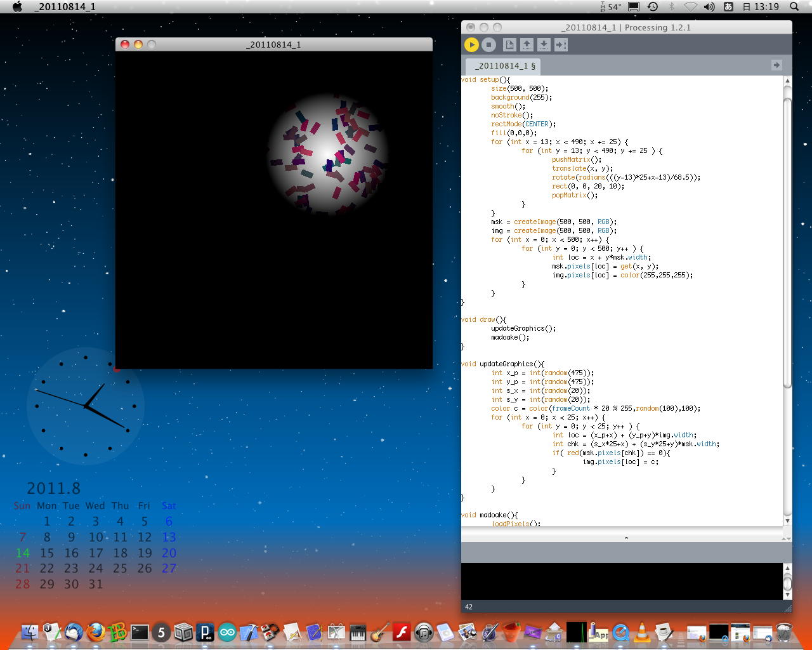The image size is (812, 650).
Task: Open Spotlight search magnifier
Action: 794,7
